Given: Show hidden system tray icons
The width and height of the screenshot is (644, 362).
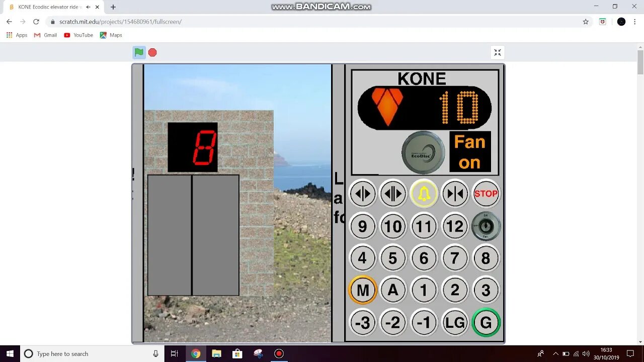Looking at the screenshot, I should [x=555, y=353].
